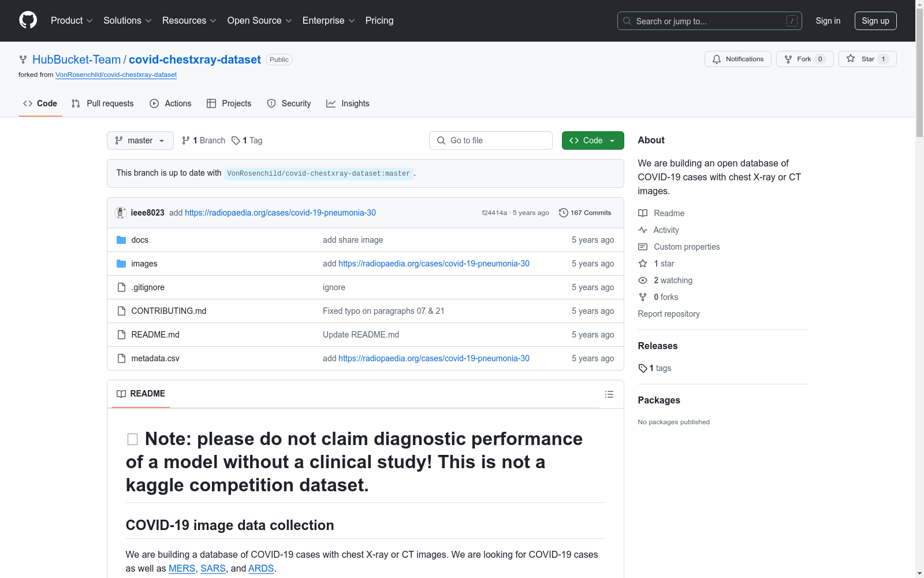924x578 pixels.
Task: Open the Insights tab
Action: (x=348, y=103)
